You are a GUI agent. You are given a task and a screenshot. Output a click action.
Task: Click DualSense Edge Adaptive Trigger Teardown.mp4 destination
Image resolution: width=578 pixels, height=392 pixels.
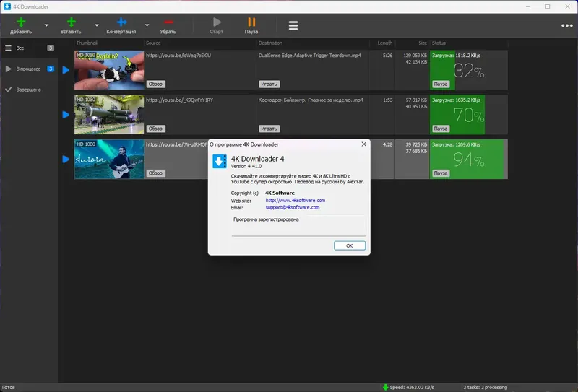coord(310,56)
